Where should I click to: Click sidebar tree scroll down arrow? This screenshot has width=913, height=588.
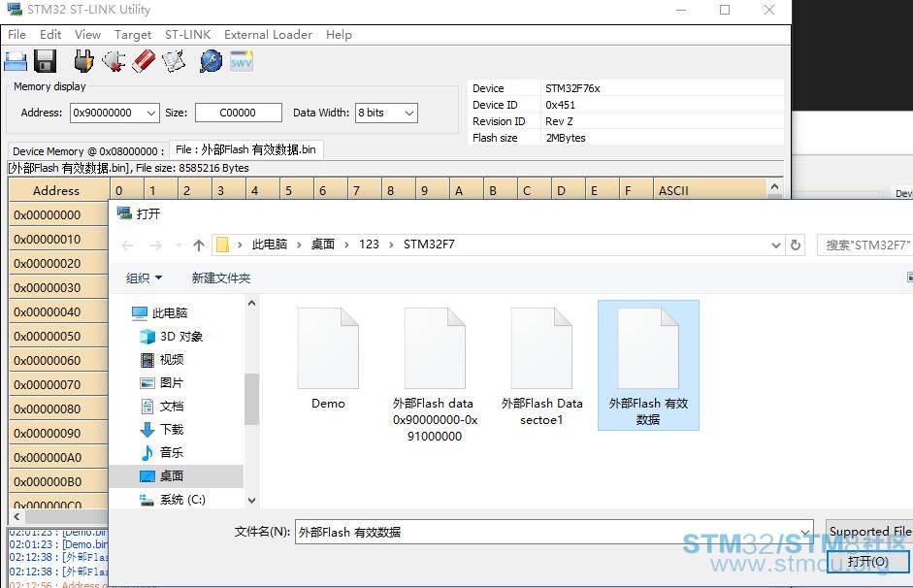[251, 500]
